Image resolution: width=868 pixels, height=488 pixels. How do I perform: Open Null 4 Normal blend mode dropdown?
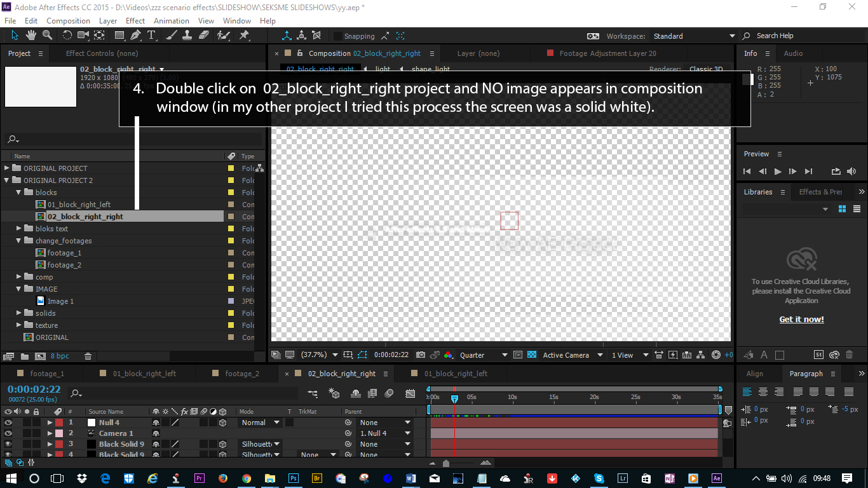click(261, 423)
